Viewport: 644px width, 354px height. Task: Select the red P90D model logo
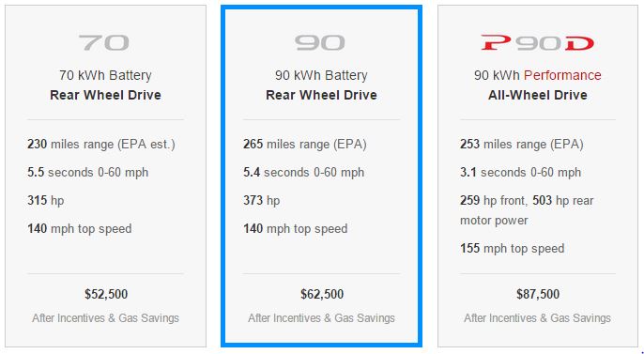pos(537,42)
